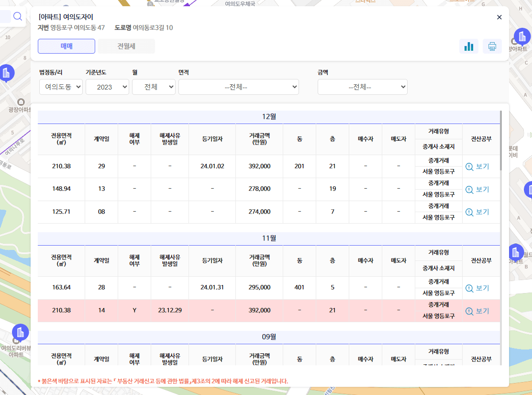Open the 월 month dropdown

[x=154, y=87]
